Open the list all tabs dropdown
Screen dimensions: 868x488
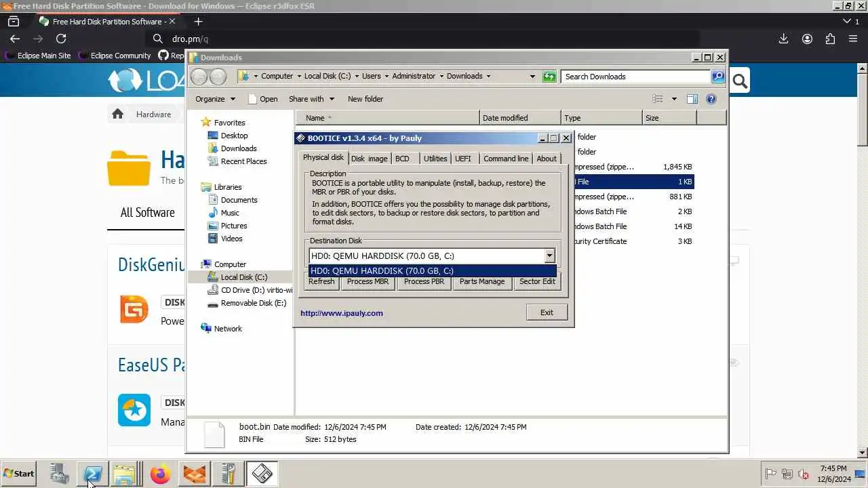click(846, 21)
